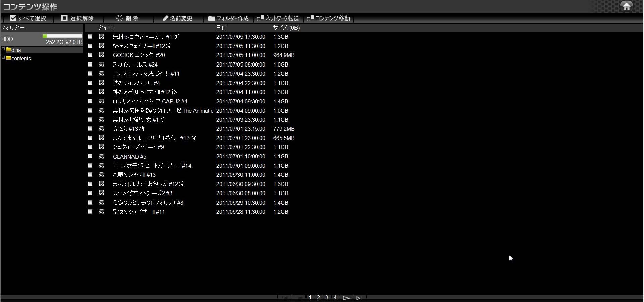The image size is (644, 302).
Task: Check the box for ロウきゅーぶ！ #1
Action: pyautogui.click(x=90, y=37)
